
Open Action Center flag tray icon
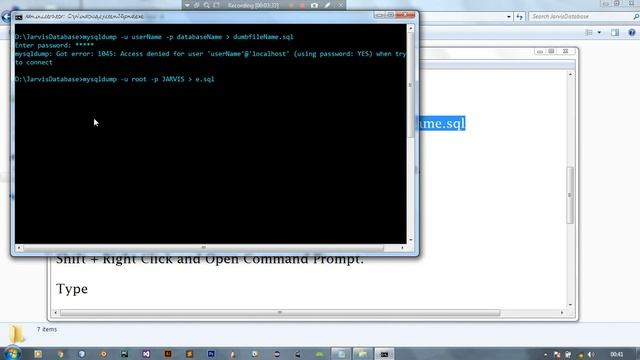click(557, 355)
